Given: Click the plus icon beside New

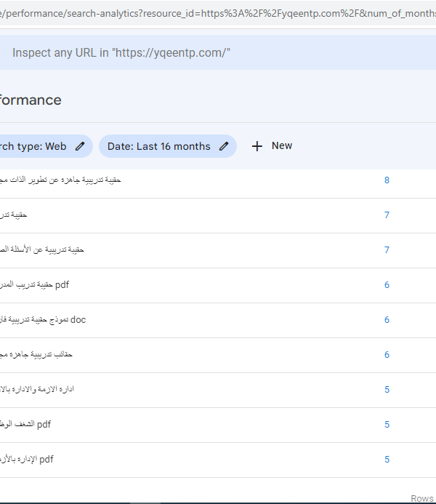Looking at the screenshot, I should [x=257, y=146].
